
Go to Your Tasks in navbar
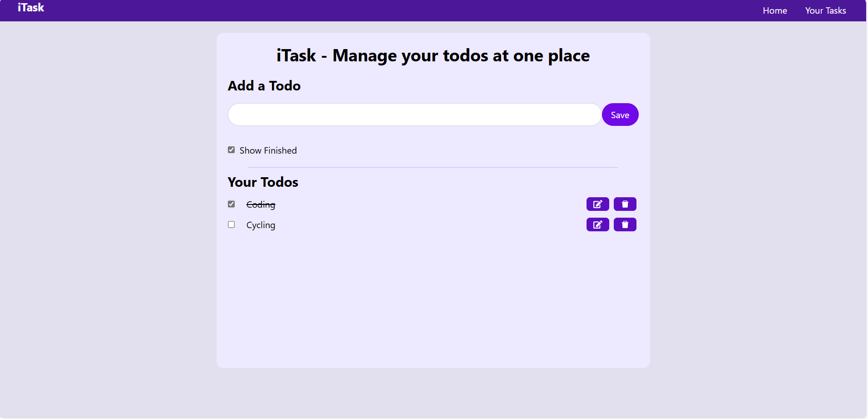tap(825, 10)
